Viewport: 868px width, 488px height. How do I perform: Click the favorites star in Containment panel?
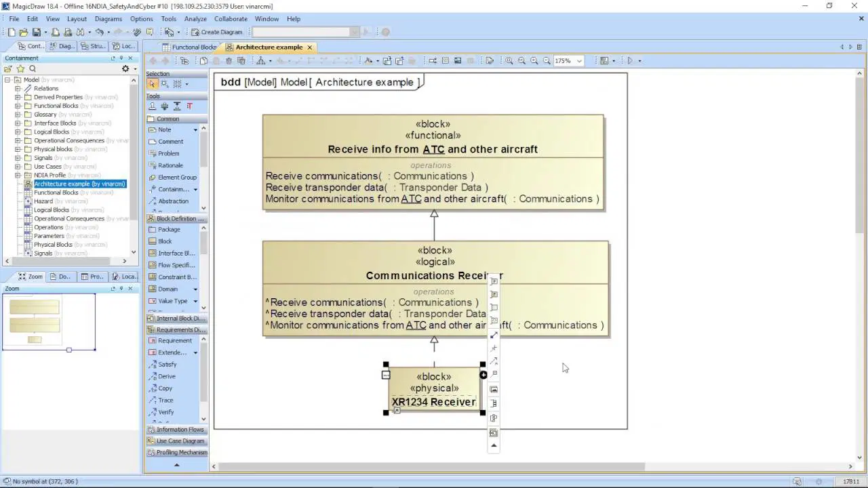tap(20, 68)
